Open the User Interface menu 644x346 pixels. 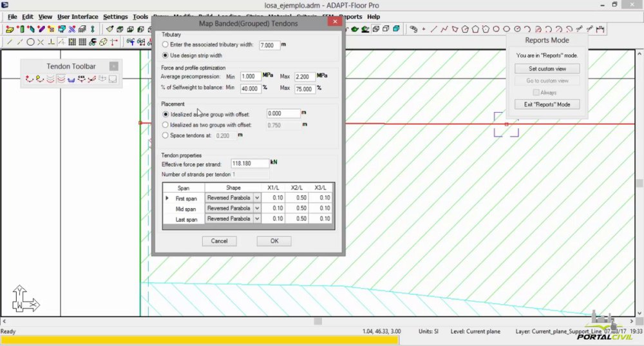pyautogui.click(x=78, y=17)
